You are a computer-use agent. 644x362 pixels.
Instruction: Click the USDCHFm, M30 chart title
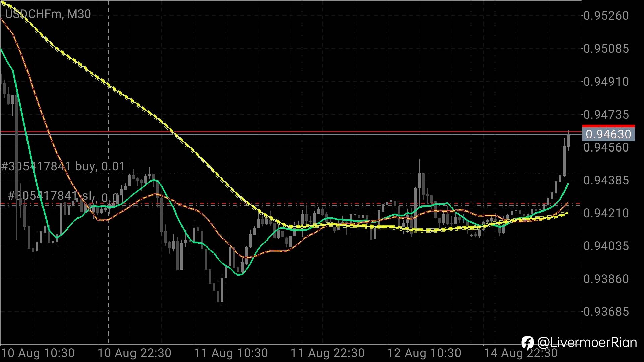pyautogui.click(x=48, y=14)
